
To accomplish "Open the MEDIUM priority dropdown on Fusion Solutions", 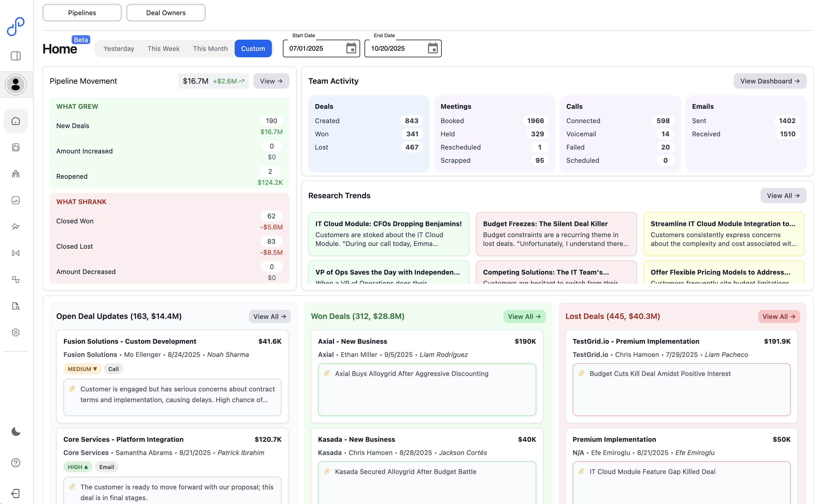I will coord(82,369).
